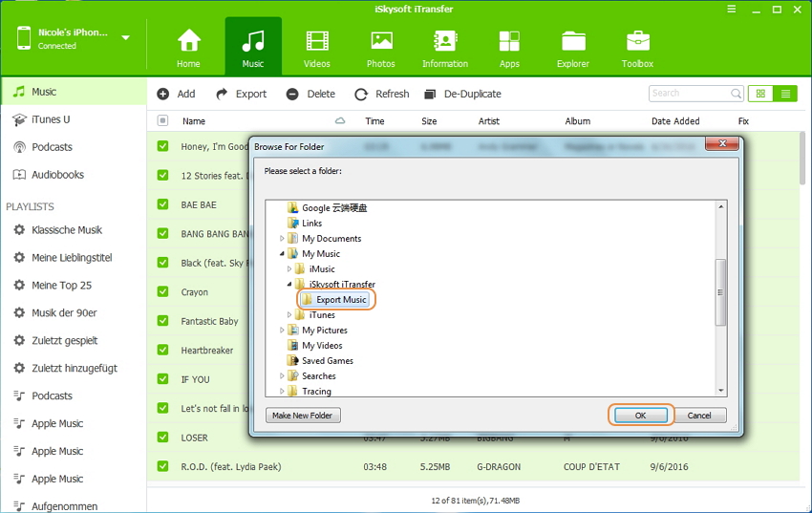Toggle the select-all checkbox in header
The width and height of the screenshot is (812, 513).
(162, 120)
